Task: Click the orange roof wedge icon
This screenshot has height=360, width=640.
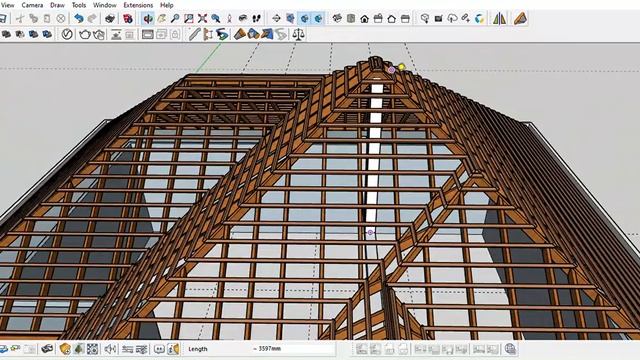Action: [520, 18]
